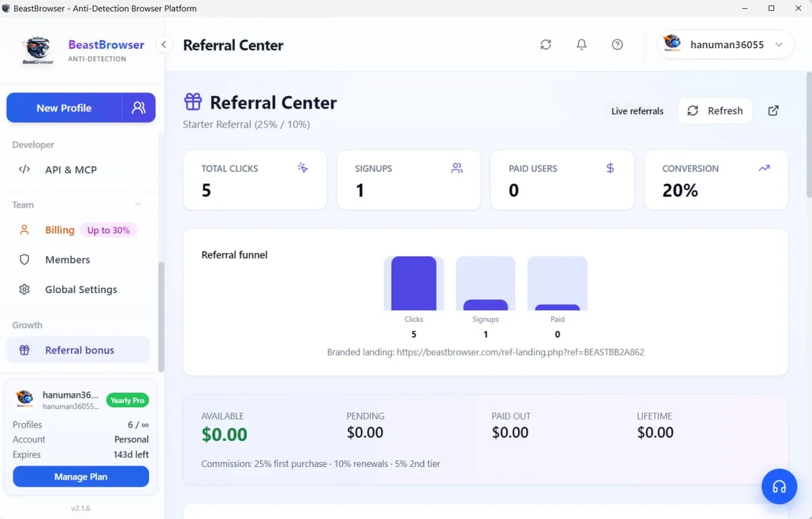The image size is (812, 519).
Task: Click the sidebar vertical scrollbar
Action: pyautogui.click(x=161, y=317)
